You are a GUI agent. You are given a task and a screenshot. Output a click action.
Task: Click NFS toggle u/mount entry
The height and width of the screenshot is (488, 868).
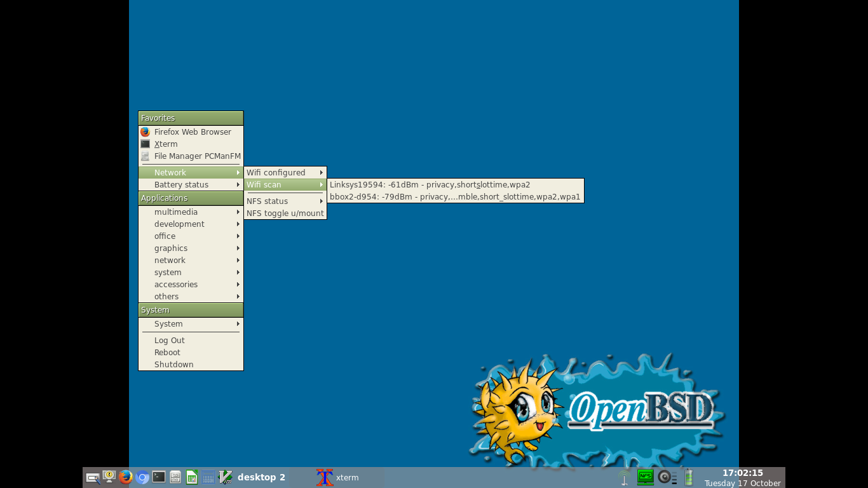pyautogui.click(x=285, y=213)
